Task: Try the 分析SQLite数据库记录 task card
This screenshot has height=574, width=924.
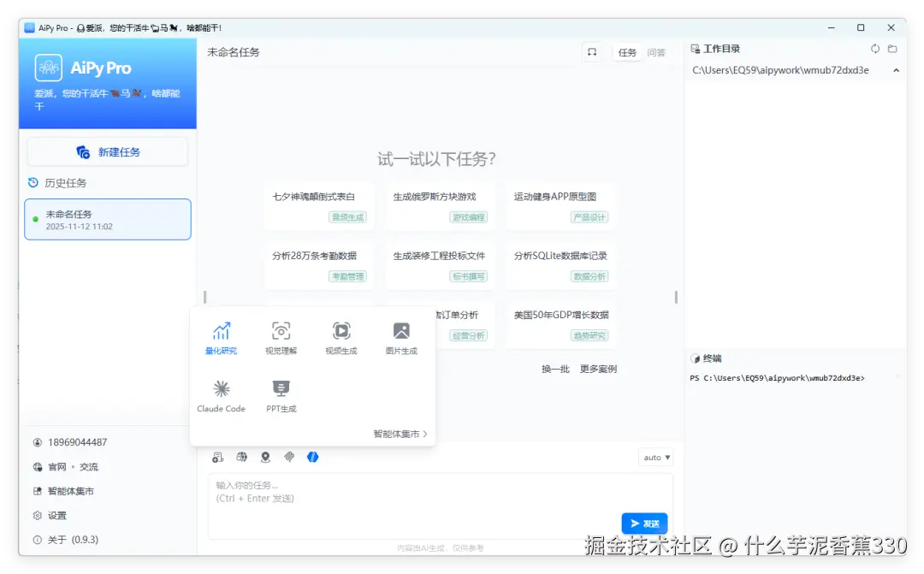Action: pyautogui.click(x=560, y=265)
